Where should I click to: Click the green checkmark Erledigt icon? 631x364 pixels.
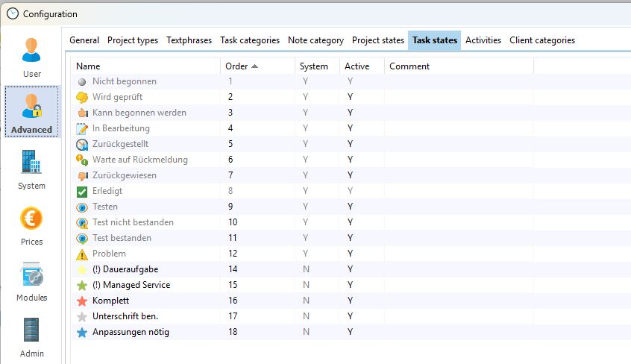tap(82, 191)
